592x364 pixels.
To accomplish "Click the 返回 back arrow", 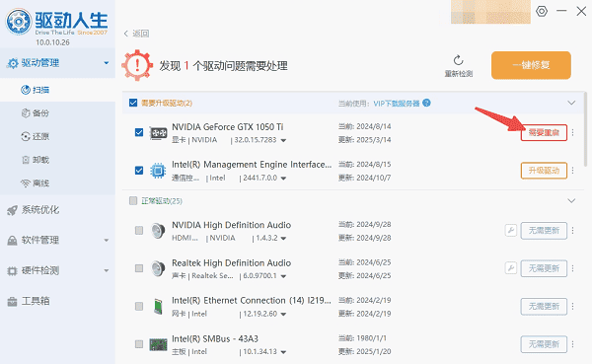I will 126,34.
